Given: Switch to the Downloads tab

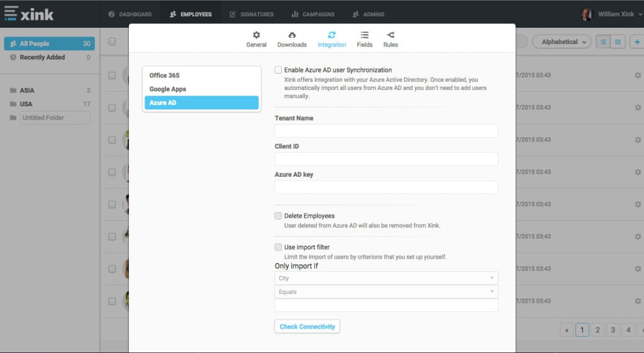Looking at the screenshot, I should pyautogui.click(x=292, y=40).
